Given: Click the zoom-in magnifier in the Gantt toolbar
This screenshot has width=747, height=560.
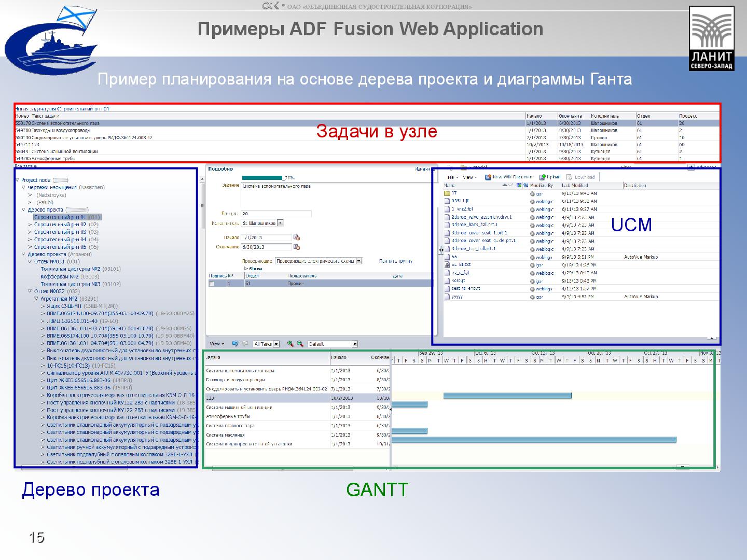Looking at the screenshot, I should pos(290,343).
